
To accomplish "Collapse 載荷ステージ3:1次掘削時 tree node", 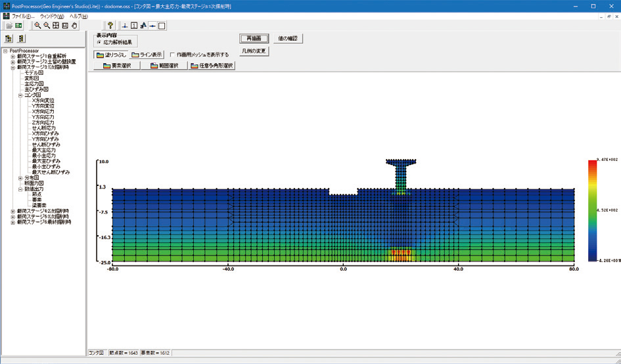I will click(x=12, y=67).
